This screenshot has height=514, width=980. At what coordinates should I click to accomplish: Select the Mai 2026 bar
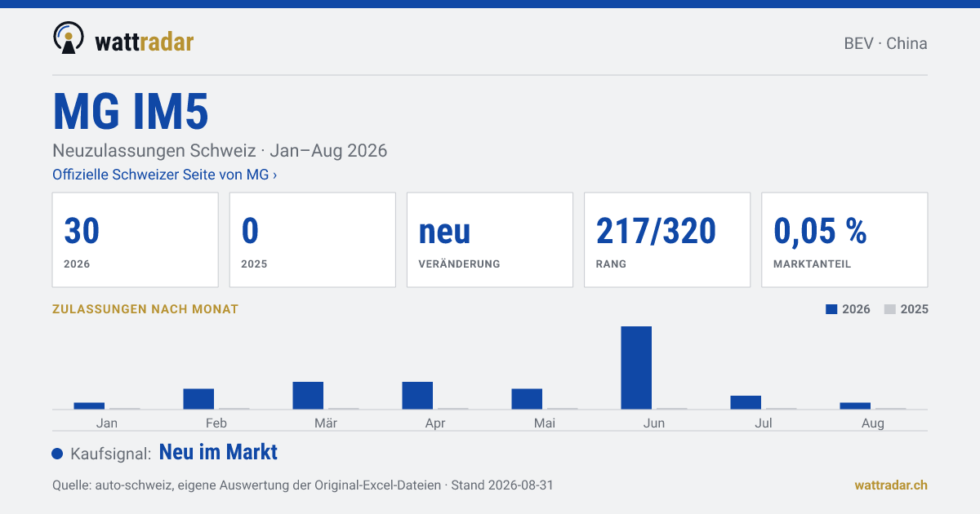(x=527, y=399)
